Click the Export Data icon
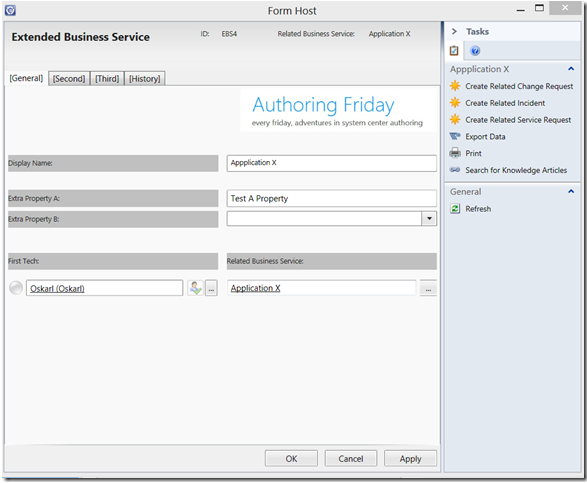Viewport: 587px width, 483px height. pos(455,136)
